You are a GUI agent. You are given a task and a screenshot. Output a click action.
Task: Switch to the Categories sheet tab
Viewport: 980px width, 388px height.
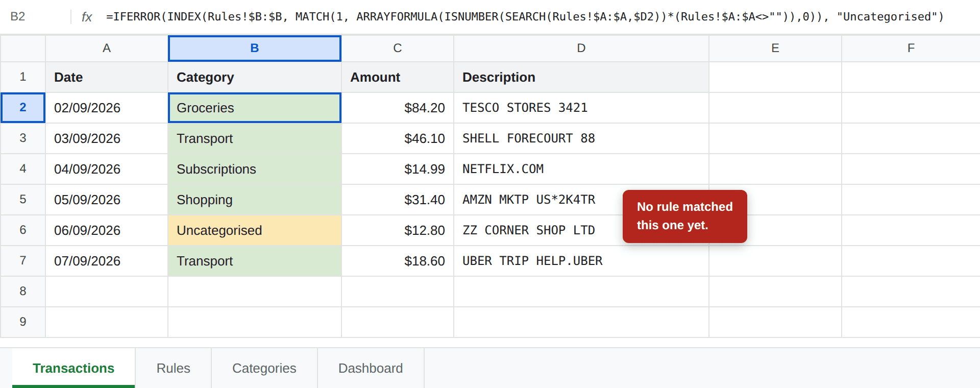click(x=264, y=368)
